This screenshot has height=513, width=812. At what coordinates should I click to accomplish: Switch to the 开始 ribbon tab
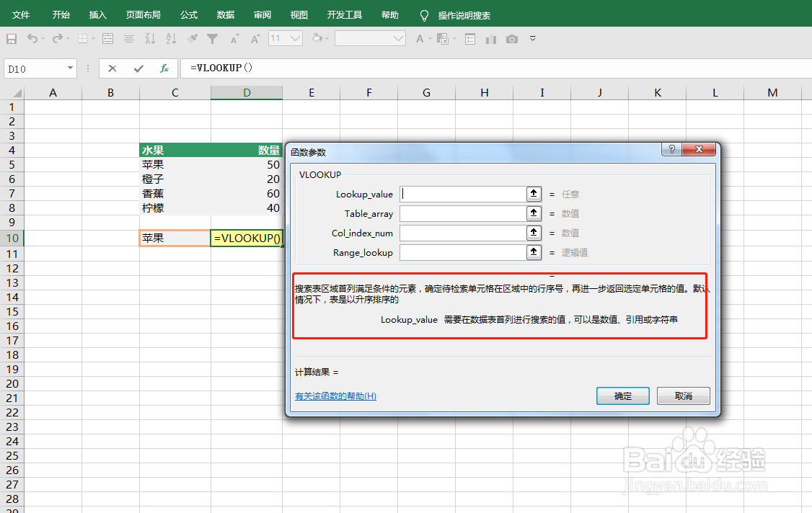click(x=61, y=15)
